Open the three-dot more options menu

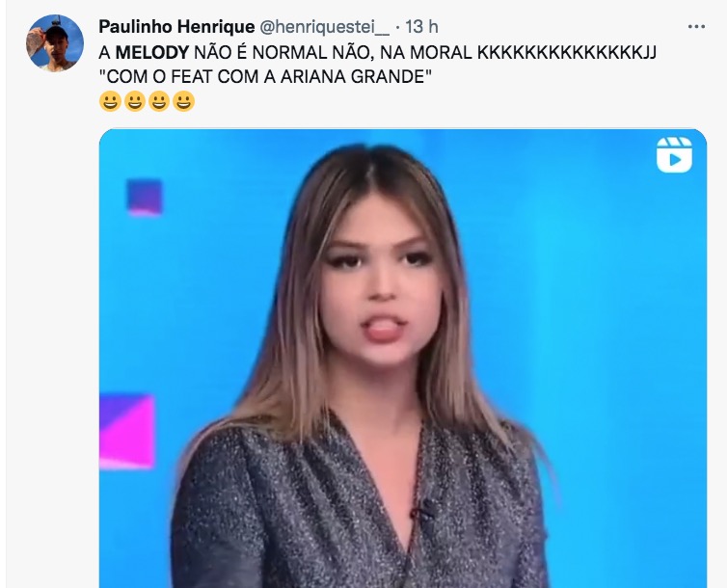pyautogui.click(x=696, y=27)
